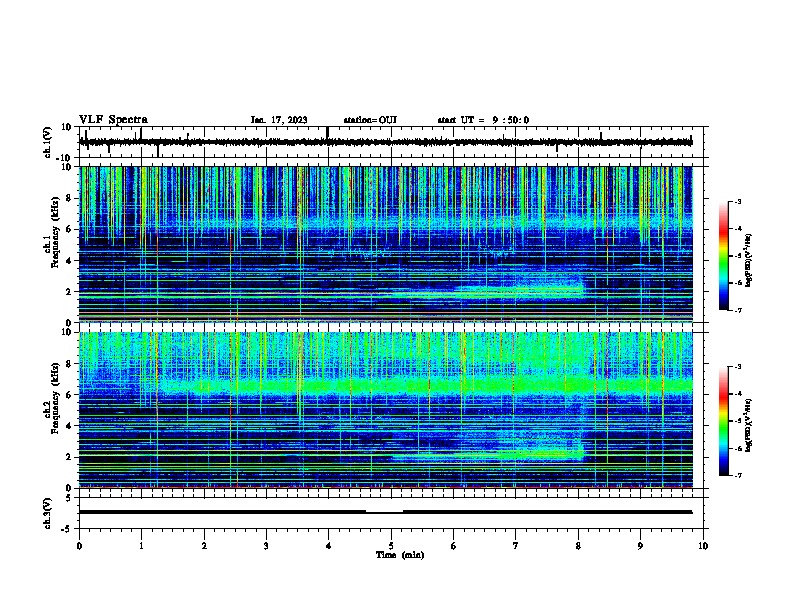Viewport: 792px width, 612px height.
Task: Click the time axis tick label "4"
Action: pyautogui.click(x=329, y=546)
